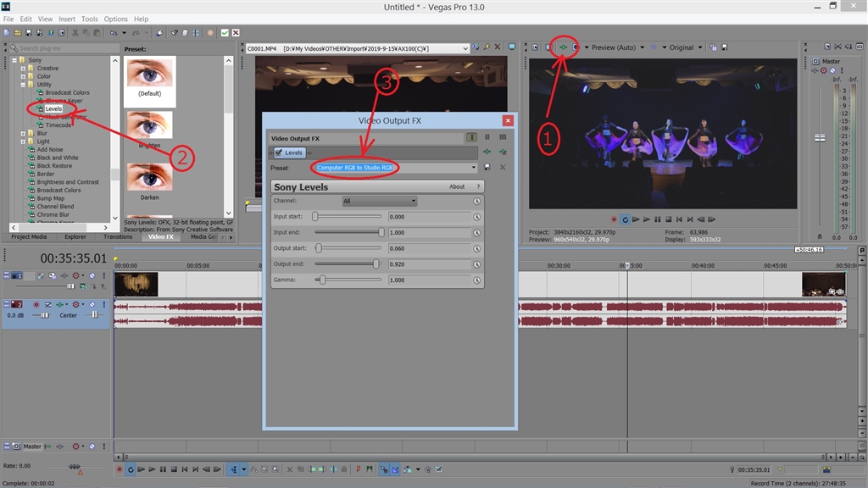Viewport: 868px width, 488px height.
Task: Click the Output start slider handle
Action: (319, 248)
